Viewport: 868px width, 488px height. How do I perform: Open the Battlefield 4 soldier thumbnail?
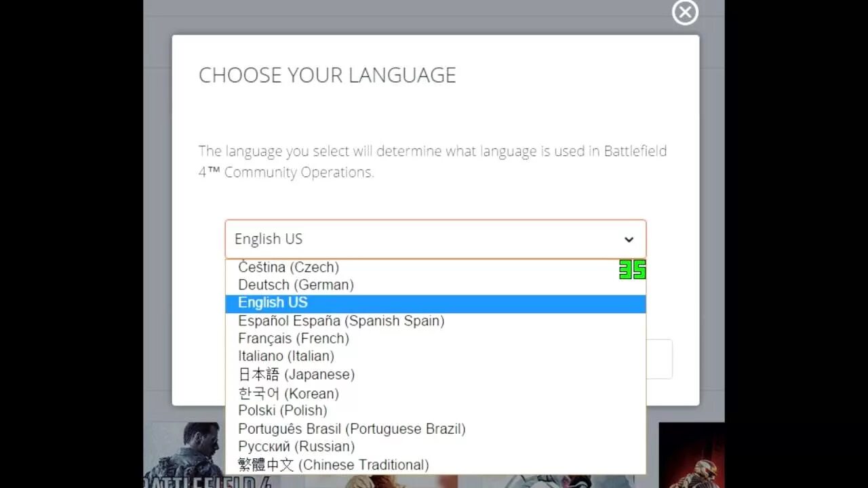184,455
